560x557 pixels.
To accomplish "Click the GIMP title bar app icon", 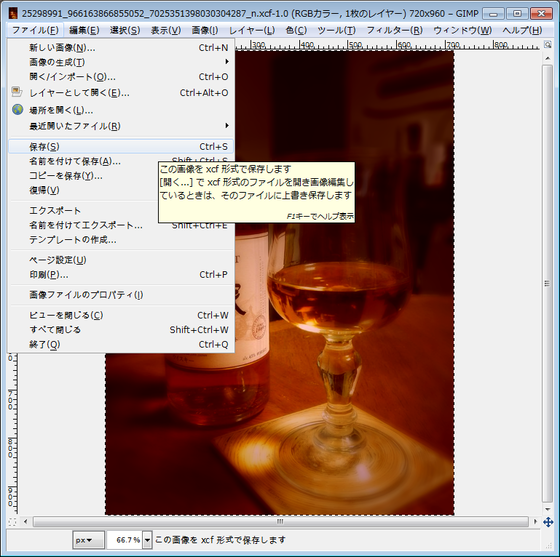I will pos(13,14).
